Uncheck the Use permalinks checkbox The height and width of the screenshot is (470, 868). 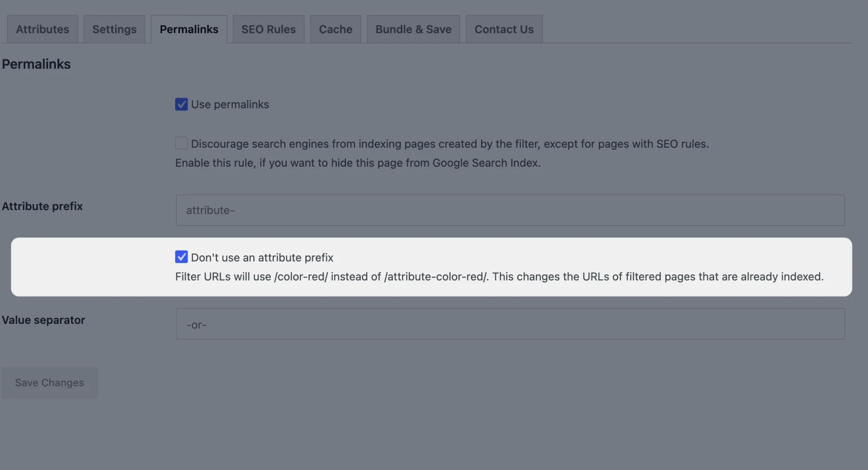pyautogui.click(x=181, y=104)
